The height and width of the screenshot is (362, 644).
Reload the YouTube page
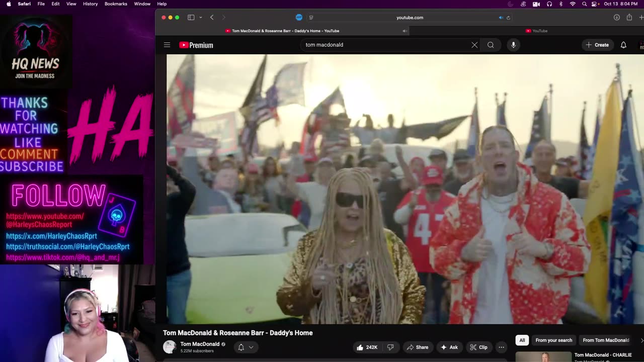point(508,18)
